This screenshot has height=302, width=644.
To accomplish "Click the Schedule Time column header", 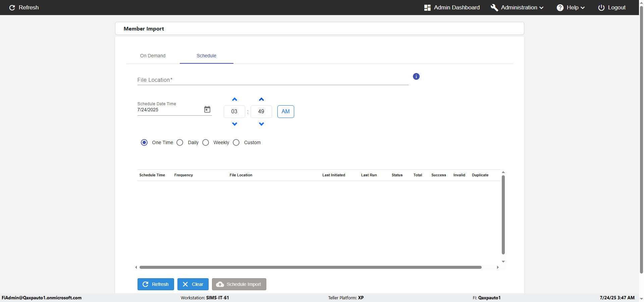I will tap(152, 175).
